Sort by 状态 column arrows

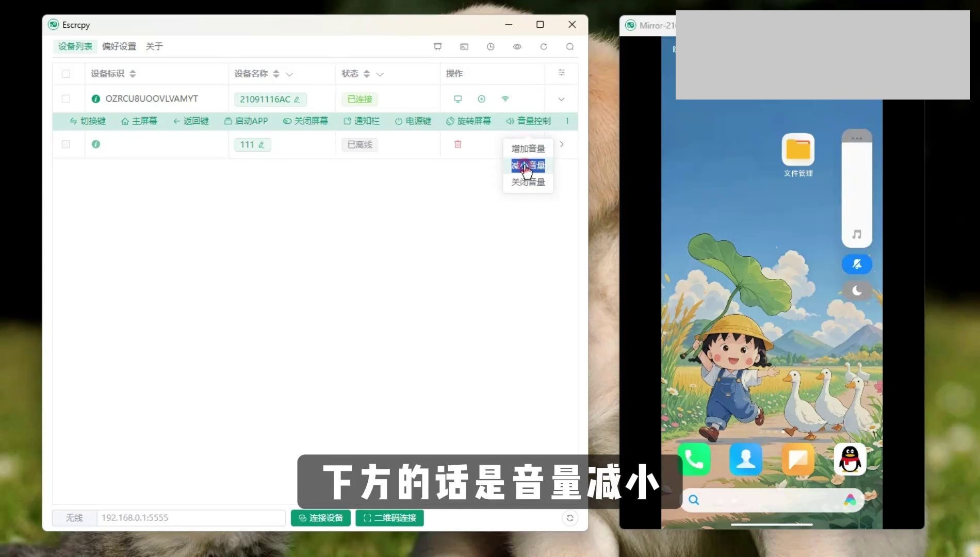click(367, 74)
